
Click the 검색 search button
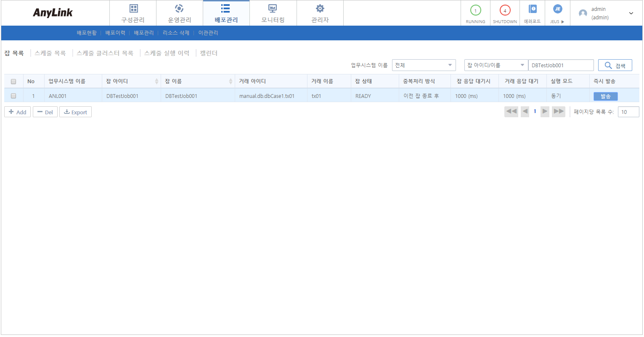615,66
